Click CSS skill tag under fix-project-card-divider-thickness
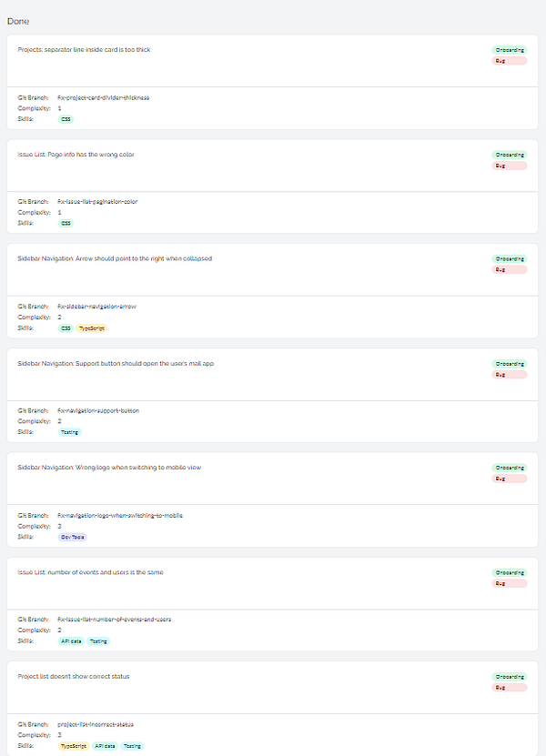 [66, 118]
